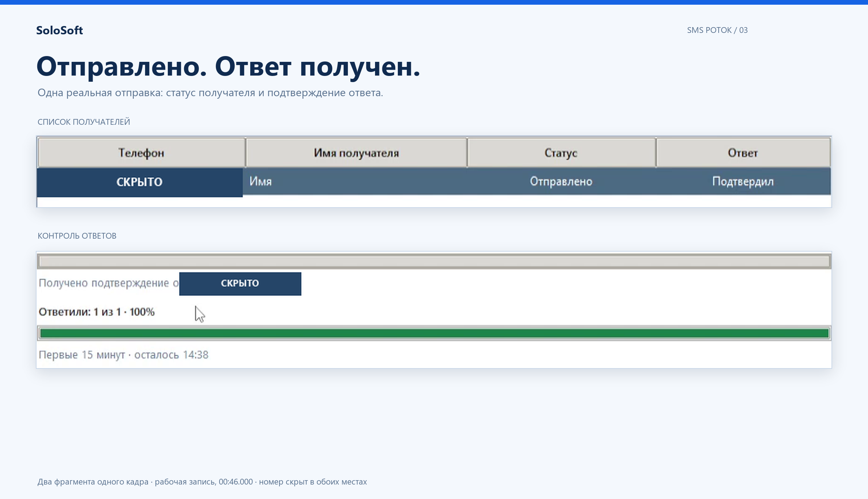Image resolution: width=868 pixels, height=499 pixels.
Task: Select the Ответ column header
Action: (743, 153)
